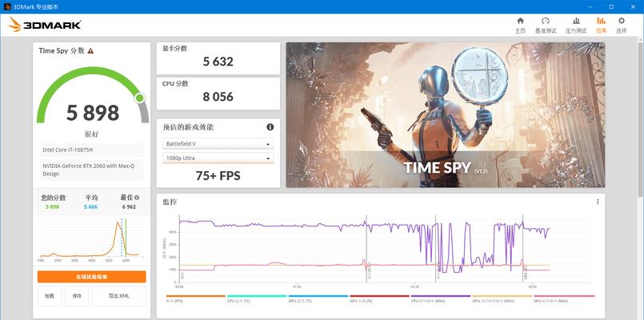Image resolution: width=644 pixels, height=320 pixels.
Task: Maximize the 3DMark window
Action: click(611, 6)
